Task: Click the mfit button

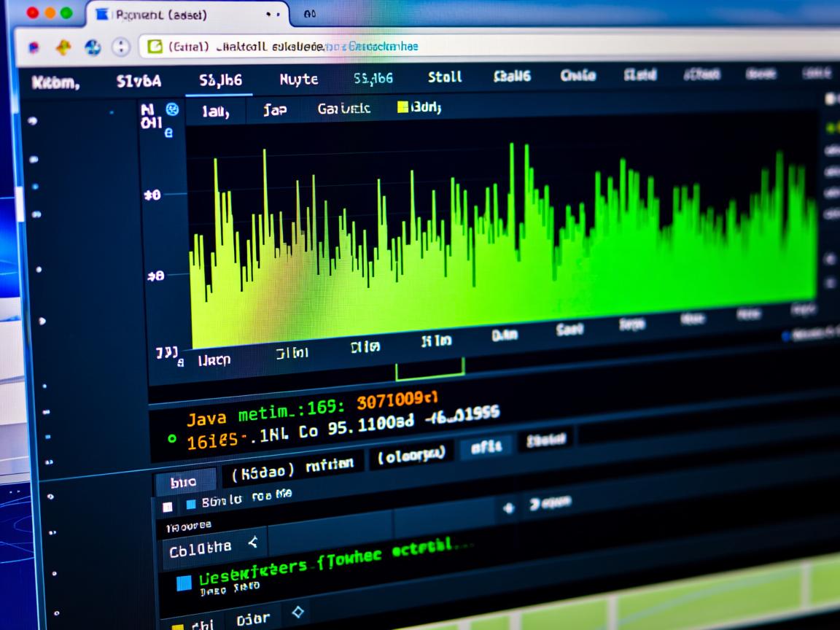Action: 486,448
